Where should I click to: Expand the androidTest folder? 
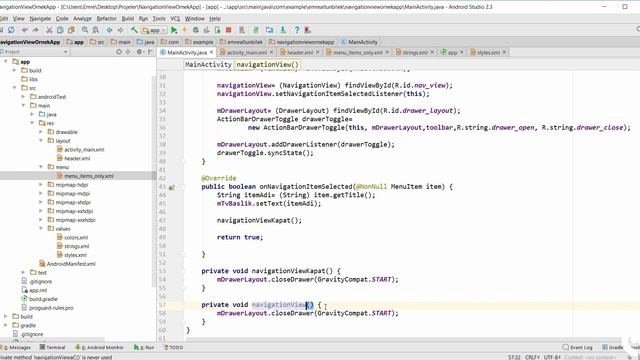pyautogui.click(x=23, y=97)
